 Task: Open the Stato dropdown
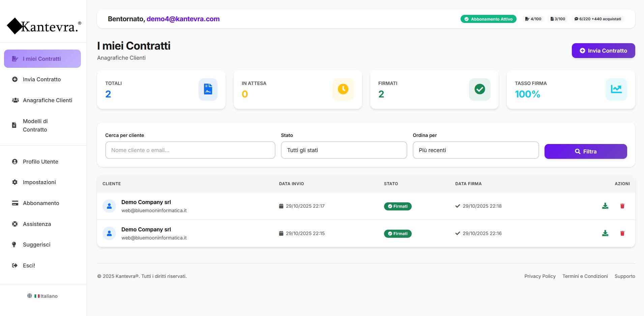[x=344, y=150]
